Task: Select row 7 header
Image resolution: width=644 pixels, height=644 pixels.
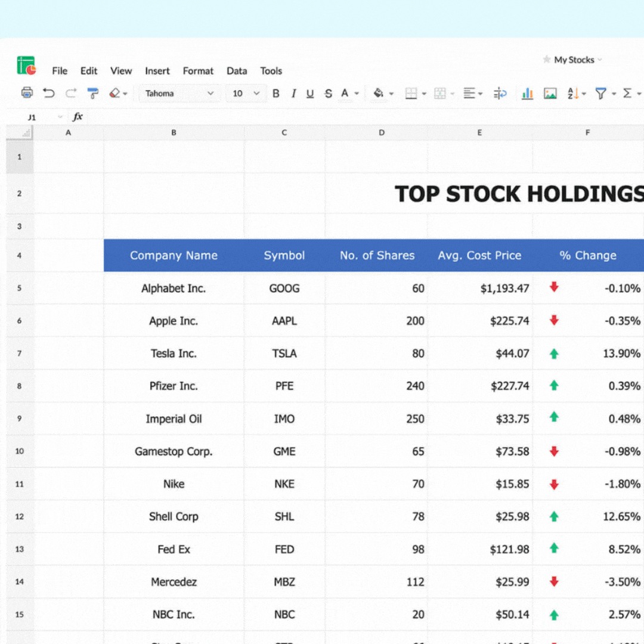Action: coord(19,353)
